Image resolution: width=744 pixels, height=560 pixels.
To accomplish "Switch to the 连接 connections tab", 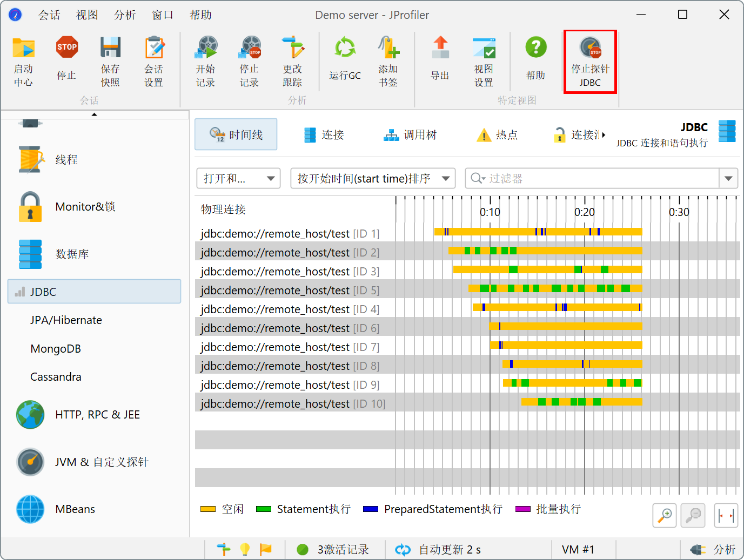I will [x=324, y=135].
